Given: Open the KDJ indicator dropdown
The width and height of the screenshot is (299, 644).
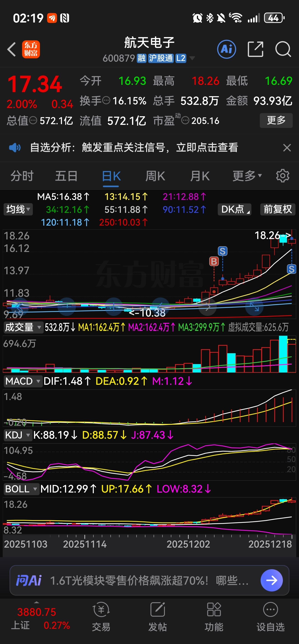Looking at the screenshot, I should click(18, 435).
